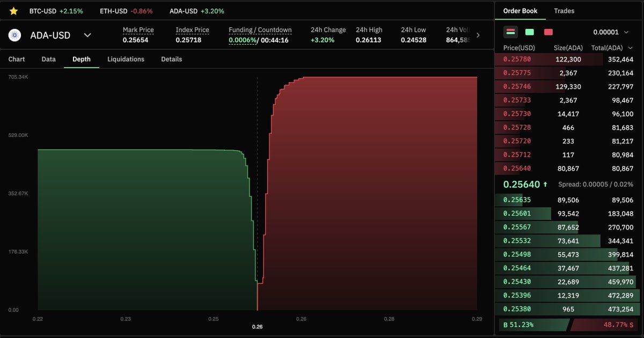Click the yellow favorites star icon
Image resolution: width=644 pixels, height=338 pixels.
coord(13,11)
